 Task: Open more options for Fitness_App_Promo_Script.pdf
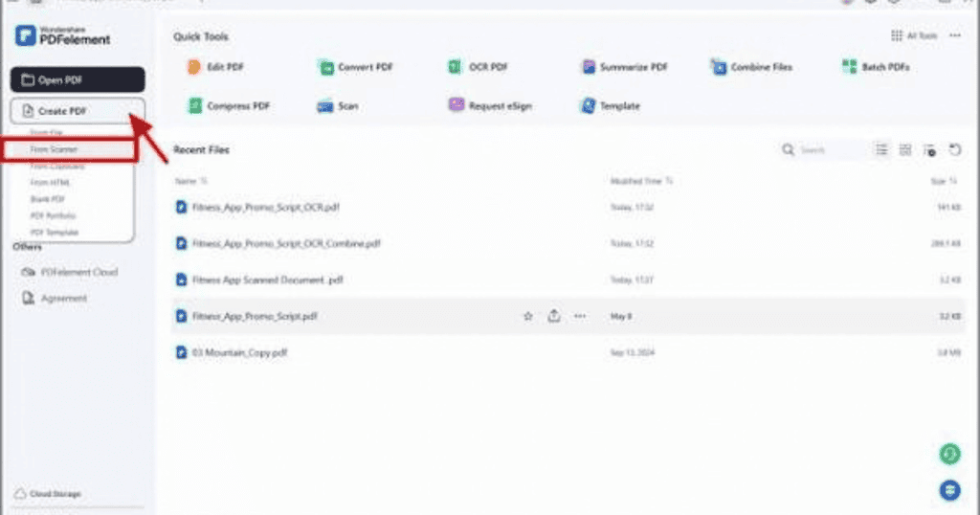tap(580, 316)
